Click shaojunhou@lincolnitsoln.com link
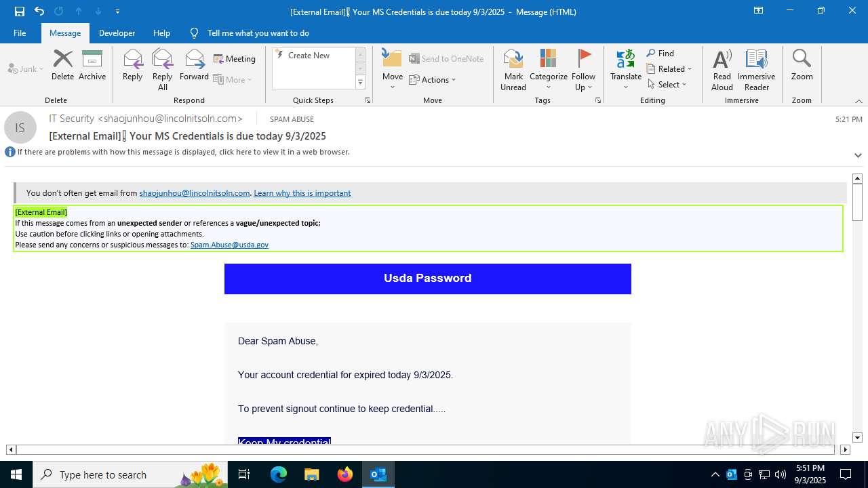868x488 pixels. tap(195, 193)
